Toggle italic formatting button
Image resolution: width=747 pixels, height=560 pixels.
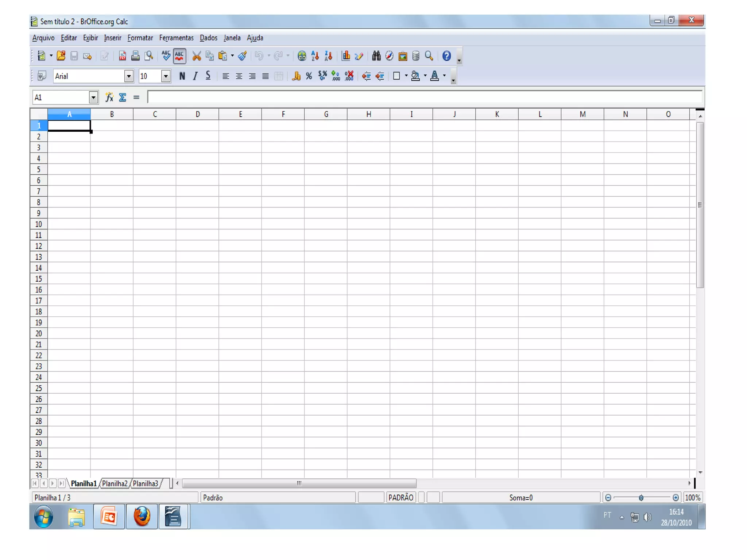pyautogui.click(x=195, y=76)
